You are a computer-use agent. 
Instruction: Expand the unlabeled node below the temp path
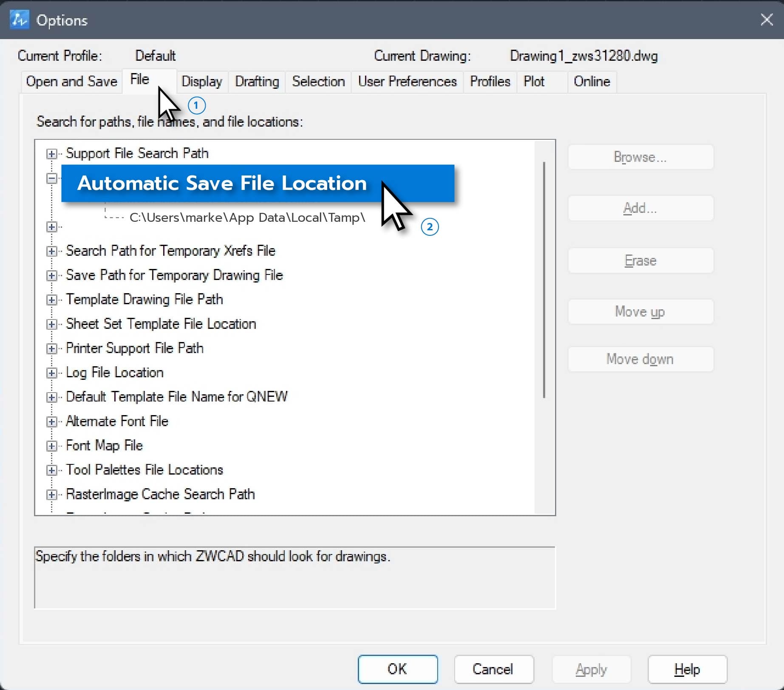(51, 227)
